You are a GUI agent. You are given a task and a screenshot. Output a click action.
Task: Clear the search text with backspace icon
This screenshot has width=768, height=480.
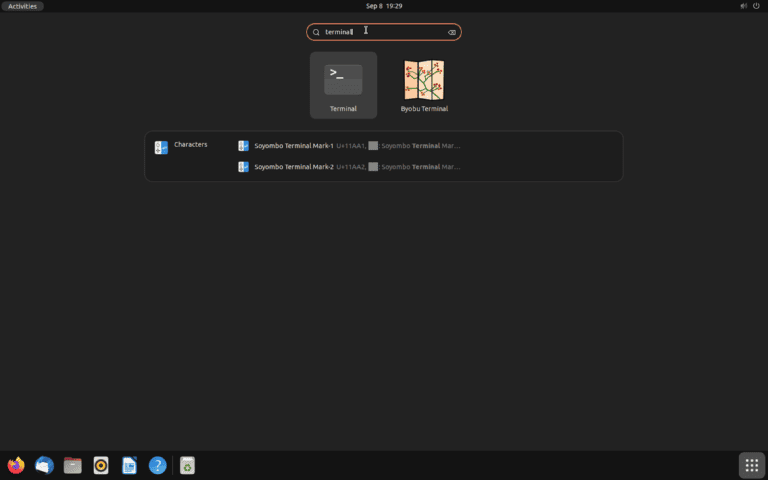coord(452,32)
